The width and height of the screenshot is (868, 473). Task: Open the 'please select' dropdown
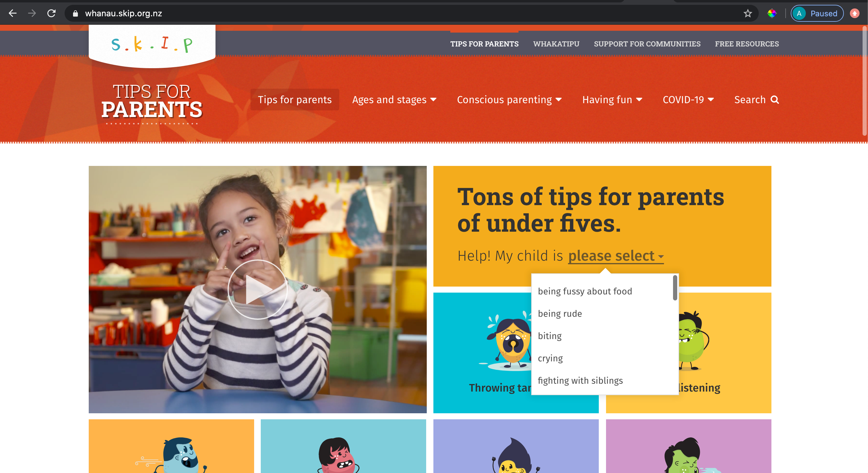click(x=616, y=256)
